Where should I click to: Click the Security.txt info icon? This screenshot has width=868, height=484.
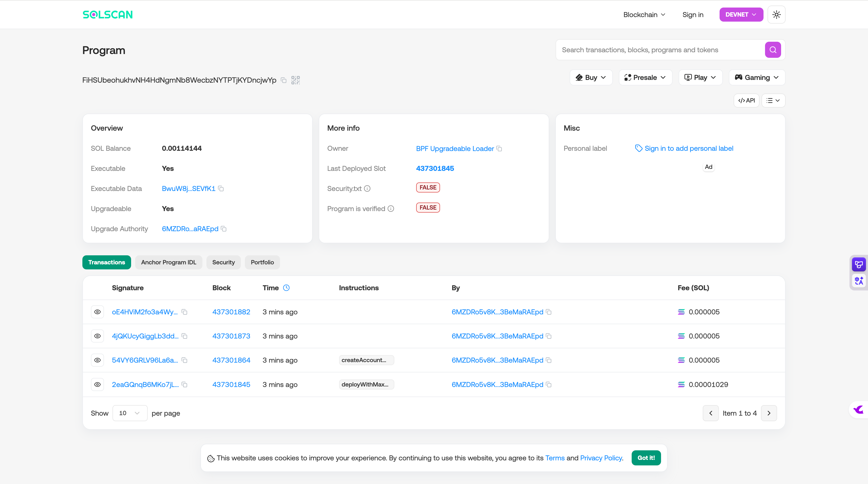point(367,189)
